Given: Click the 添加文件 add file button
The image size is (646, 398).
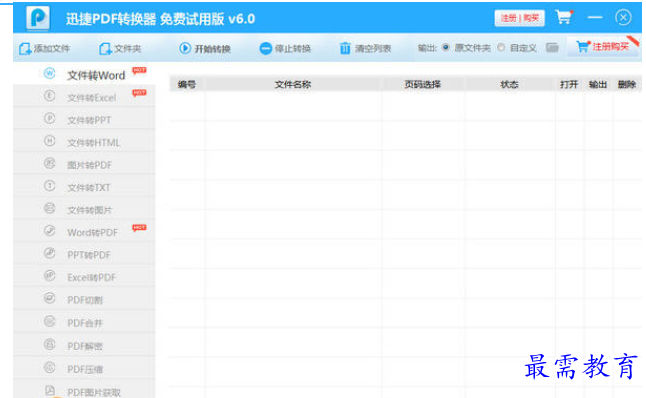Looking at the screenshot, I should click(44, 49).
